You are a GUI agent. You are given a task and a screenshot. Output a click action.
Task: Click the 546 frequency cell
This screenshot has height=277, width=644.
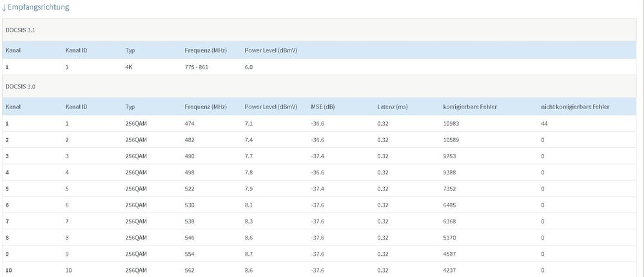190,238
